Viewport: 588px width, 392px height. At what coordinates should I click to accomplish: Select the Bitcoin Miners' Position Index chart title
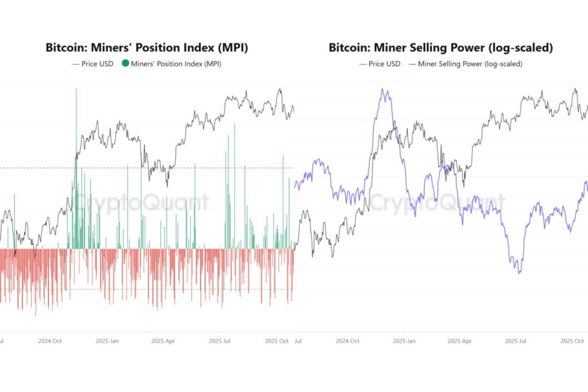[147, 48]
